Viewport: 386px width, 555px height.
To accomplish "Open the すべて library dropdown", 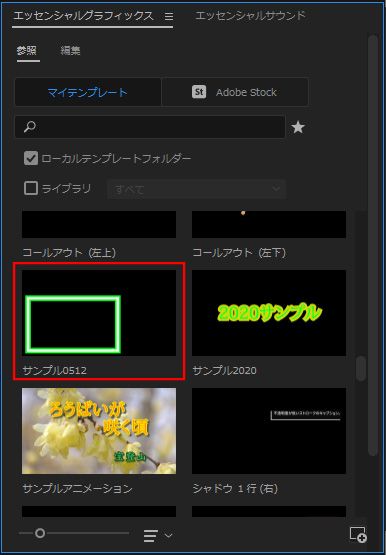I will [x=196, y=189].
